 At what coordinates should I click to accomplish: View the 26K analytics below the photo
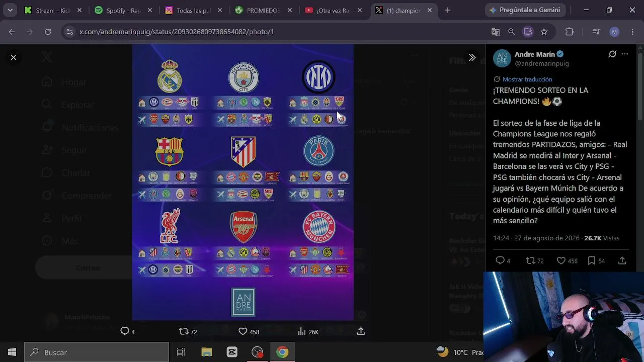[x=308, y=332]
